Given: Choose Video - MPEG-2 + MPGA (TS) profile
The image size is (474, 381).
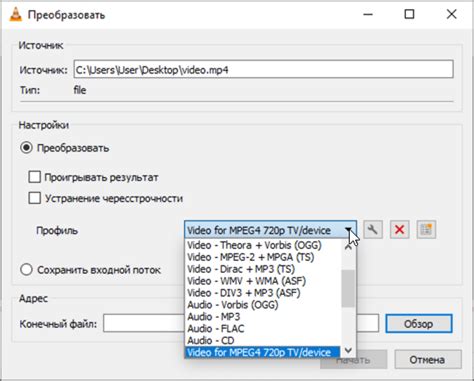Looking at the screenshot, I should pos(263,257).
